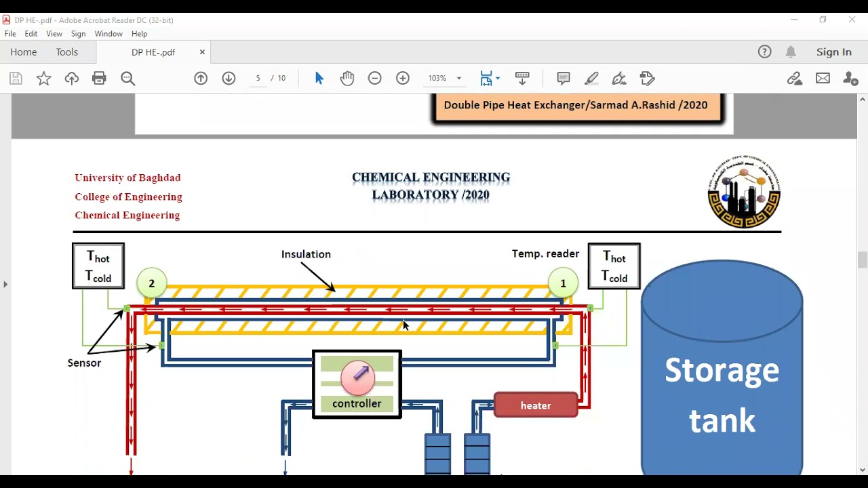This screenshot has width=868, height=488.
Task: Open the notifications bell
Action: click(x=791, y=52)
